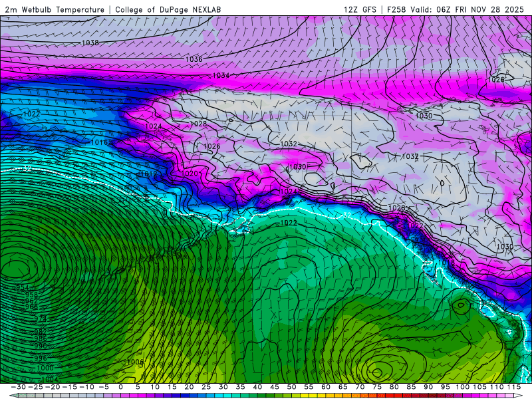Click the 1036 isobar label
Image resolution: width=532 pixels, height=399 pixels.
194,59
